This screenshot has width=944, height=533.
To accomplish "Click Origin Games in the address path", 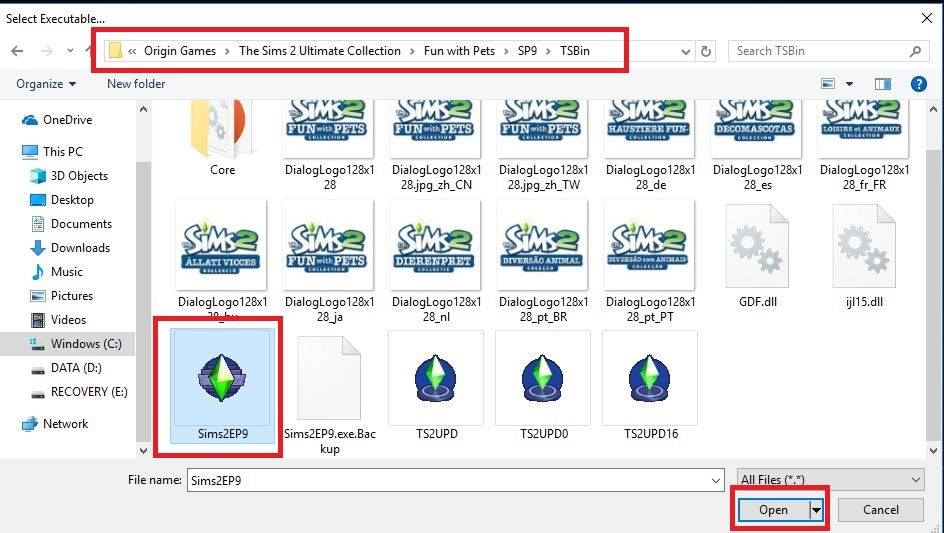I will [x=179, y=51].
